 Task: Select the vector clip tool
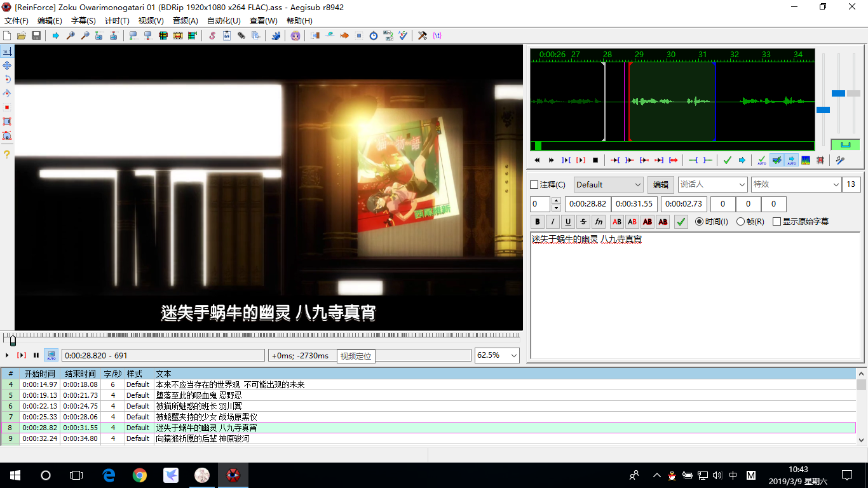coord(7,135)
